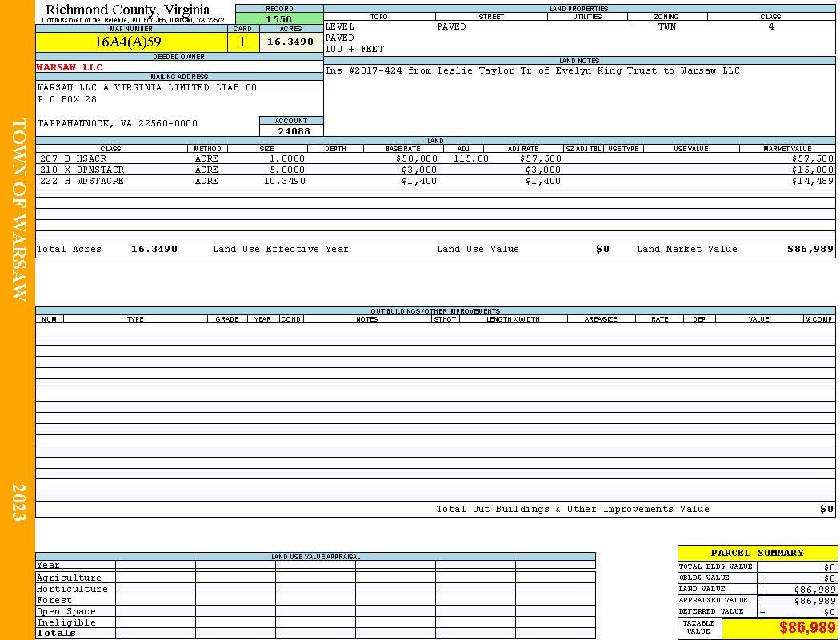
Task: Click the red TAXABLE VALUE $86,989
Action: [x=806, y=628]
